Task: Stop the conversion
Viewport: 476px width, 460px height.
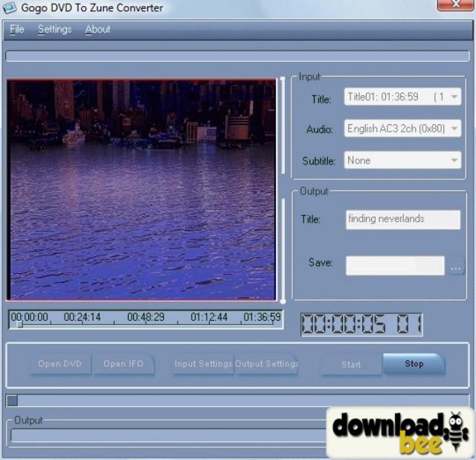Action: click(414, 364)
